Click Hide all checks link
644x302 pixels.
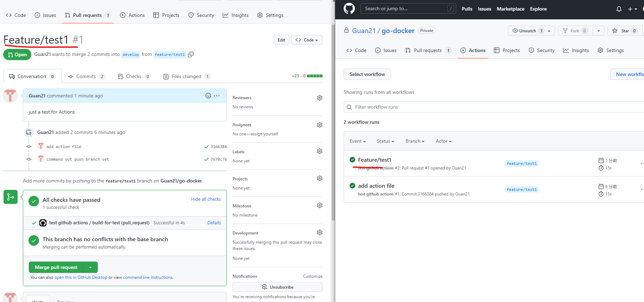click(206, 199)
